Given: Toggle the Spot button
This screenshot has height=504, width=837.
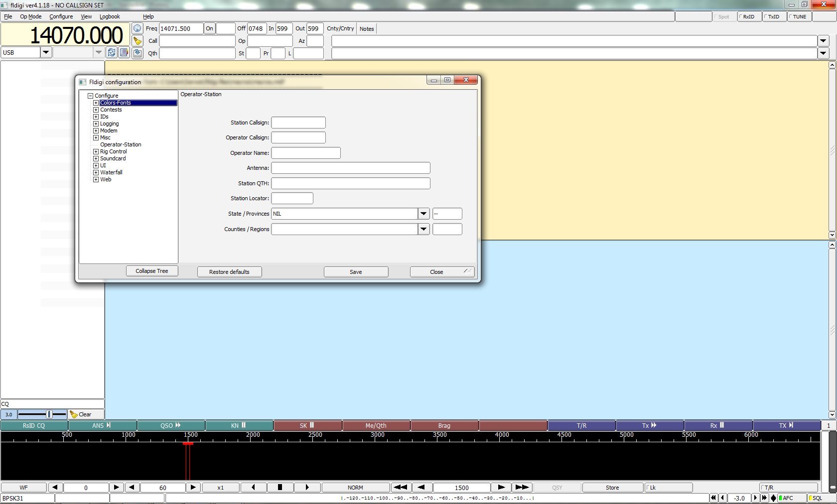Looking at the screenshot, I should click(724, 16).
